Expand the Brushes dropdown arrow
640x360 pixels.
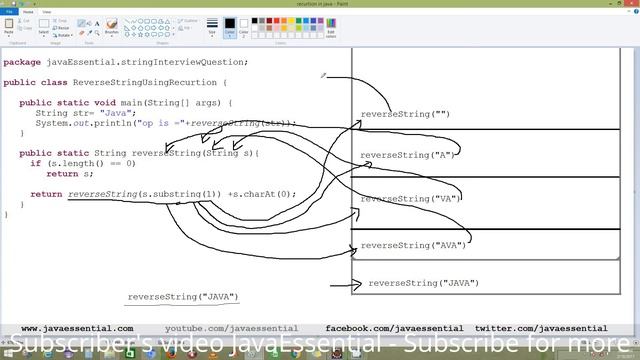click(x=111, y=36)
